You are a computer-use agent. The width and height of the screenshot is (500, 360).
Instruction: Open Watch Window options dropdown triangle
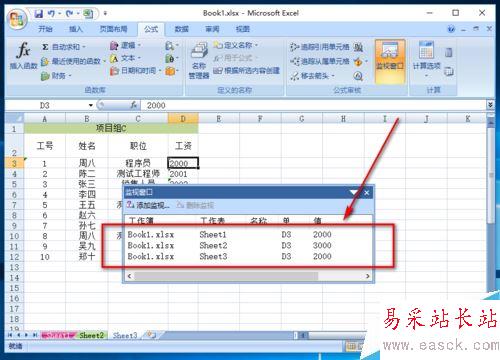point(354,192)
